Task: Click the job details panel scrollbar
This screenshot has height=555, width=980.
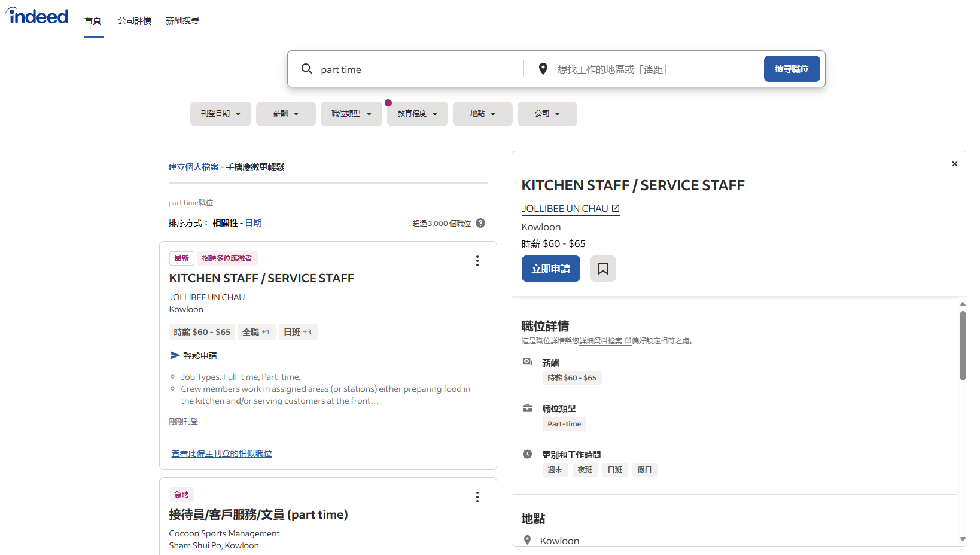Action: 963,345
